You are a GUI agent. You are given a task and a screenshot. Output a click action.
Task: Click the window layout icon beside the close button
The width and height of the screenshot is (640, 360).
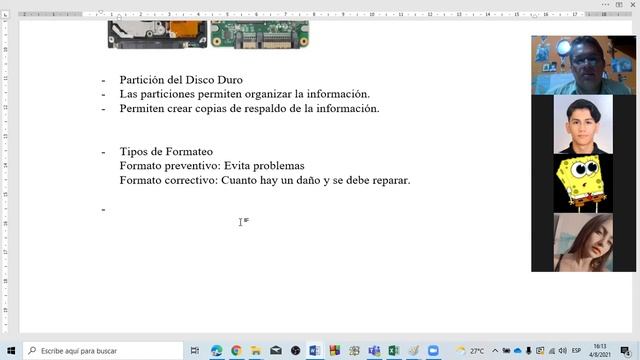(x=619, y=4)
